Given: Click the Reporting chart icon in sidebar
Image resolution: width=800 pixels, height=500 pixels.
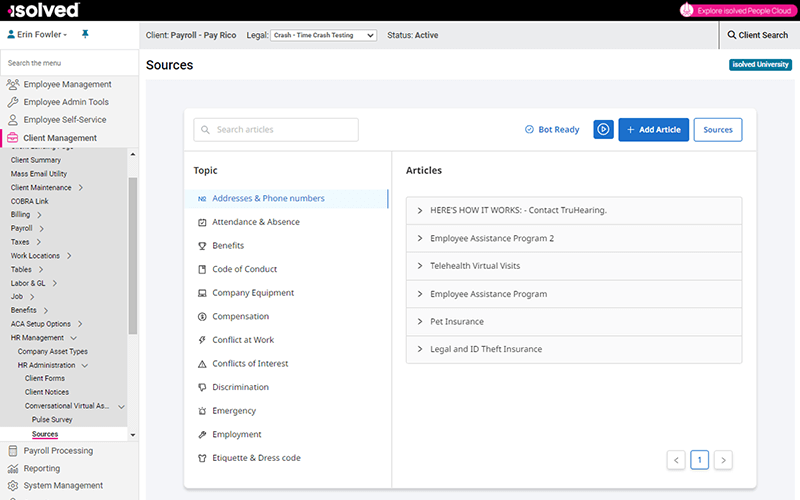Looking at the screenshot, I should pyautogui.click(x=12, y=468).
